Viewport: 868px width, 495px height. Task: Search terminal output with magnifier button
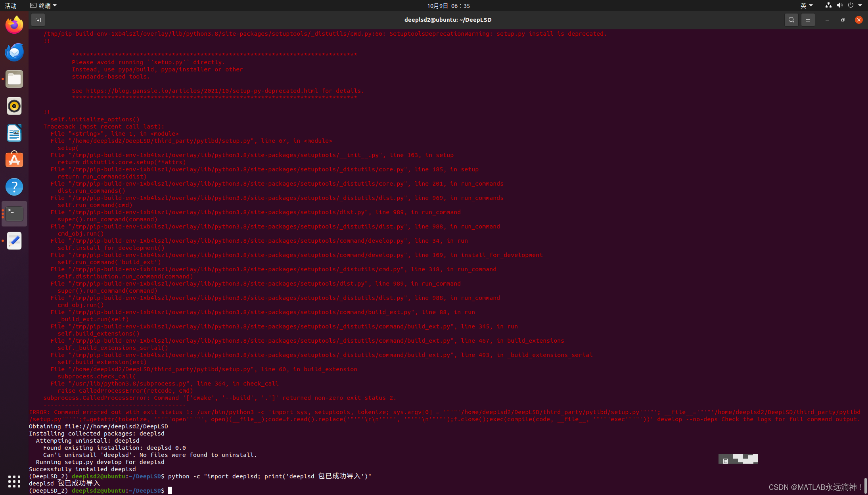791,20
